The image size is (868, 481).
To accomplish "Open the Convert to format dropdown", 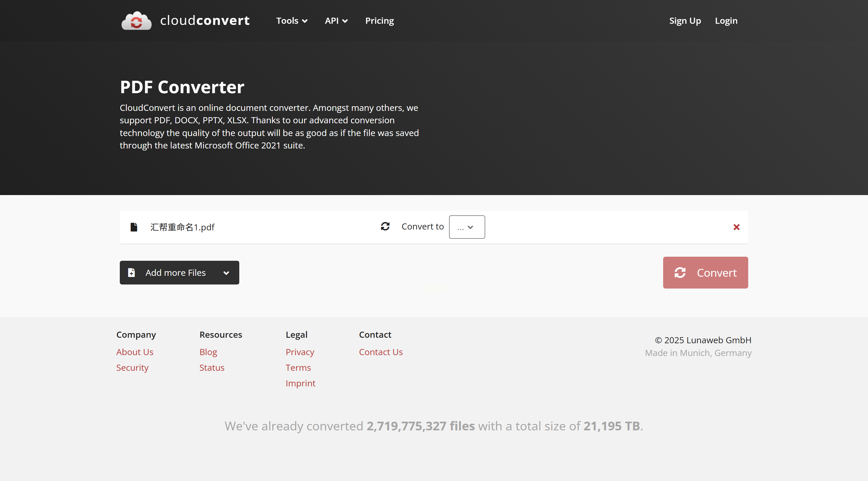I will [x=467, y=227].
